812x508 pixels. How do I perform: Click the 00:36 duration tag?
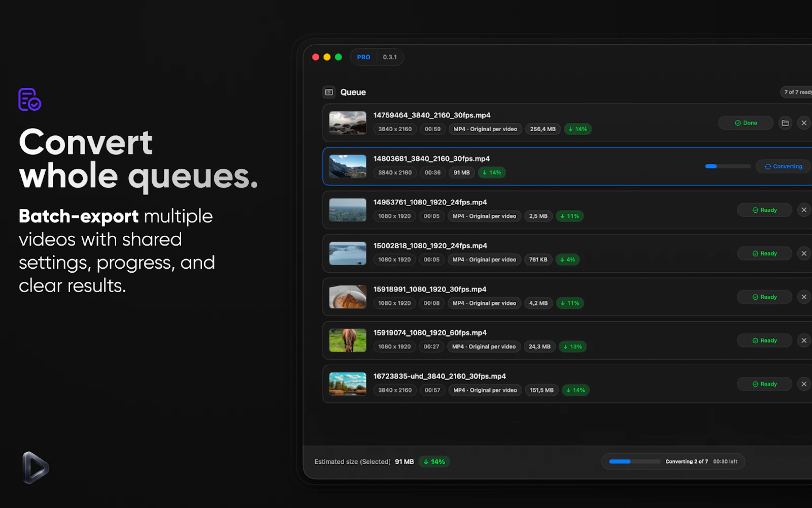432,173
